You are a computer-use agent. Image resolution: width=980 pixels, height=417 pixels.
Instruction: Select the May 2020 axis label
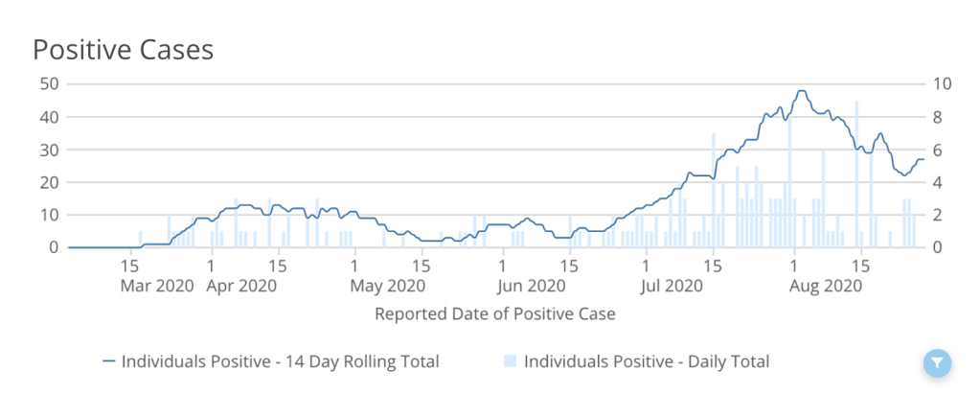tap(389, 285)
